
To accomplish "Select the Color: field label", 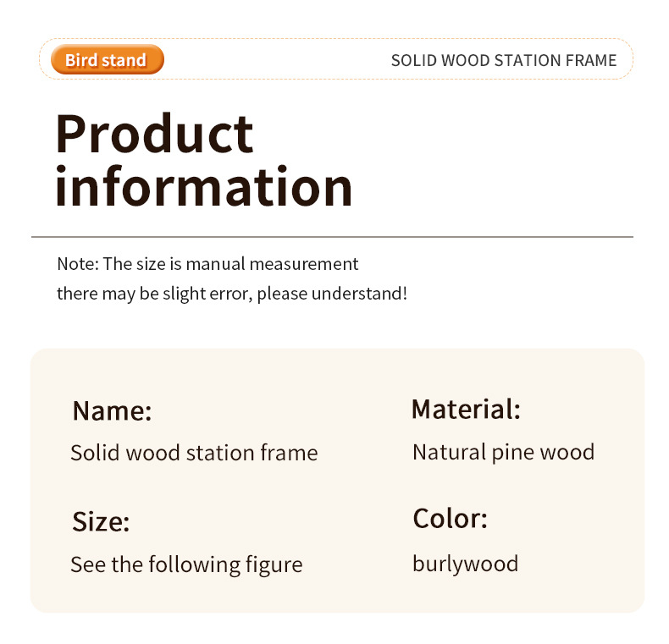I will point(450,518).
